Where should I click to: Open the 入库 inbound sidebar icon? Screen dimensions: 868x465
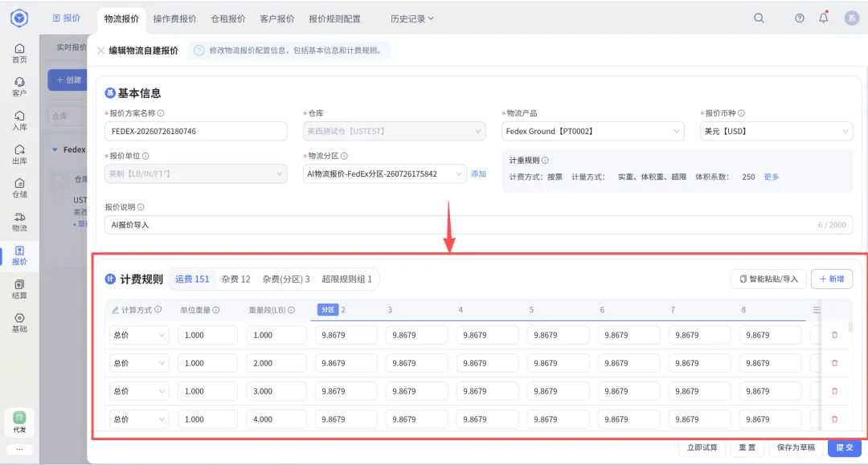pos(19,120)
